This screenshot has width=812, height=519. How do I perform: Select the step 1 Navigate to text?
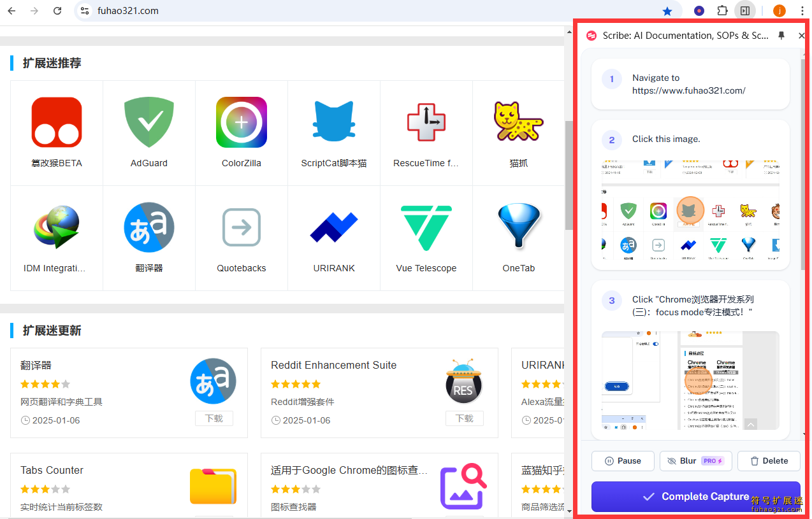point(689,84)
